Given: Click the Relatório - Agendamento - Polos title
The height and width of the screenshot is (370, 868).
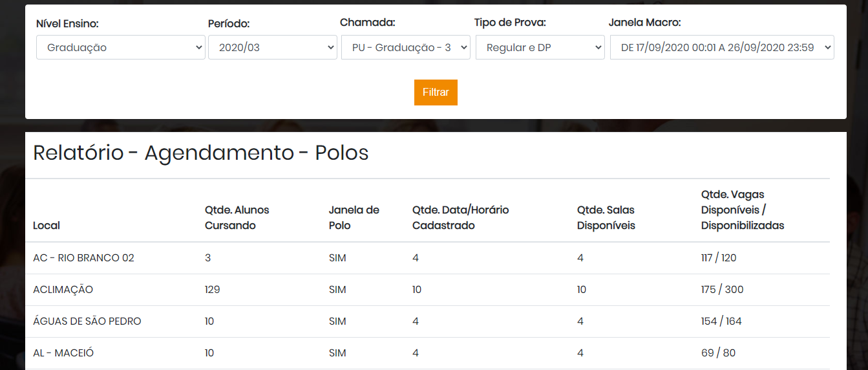Looking at the screenshot, I should 201,153.
